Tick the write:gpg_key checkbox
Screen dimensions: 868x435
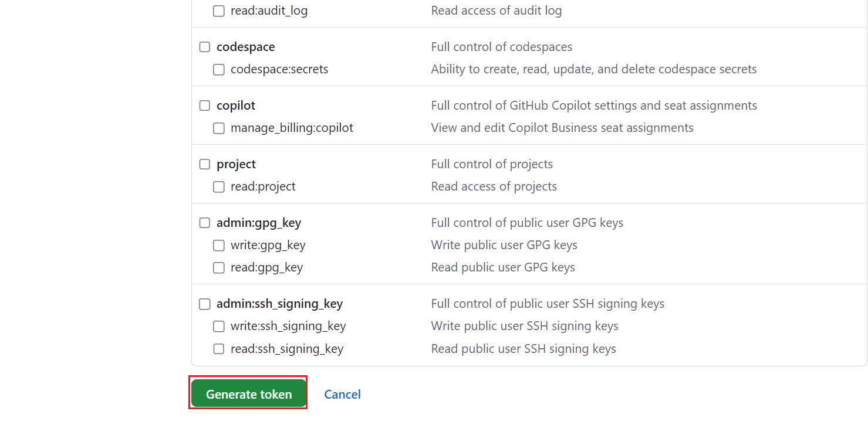click(219, 246)
